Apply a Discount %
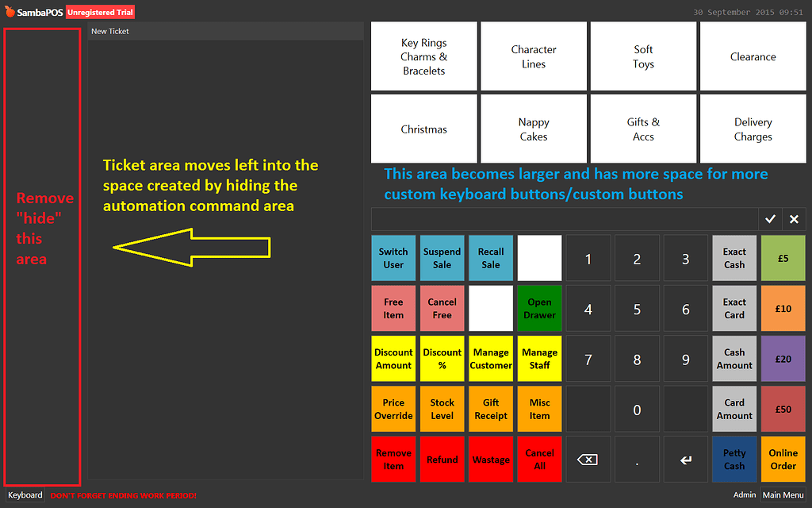 [x=442, y=358]
